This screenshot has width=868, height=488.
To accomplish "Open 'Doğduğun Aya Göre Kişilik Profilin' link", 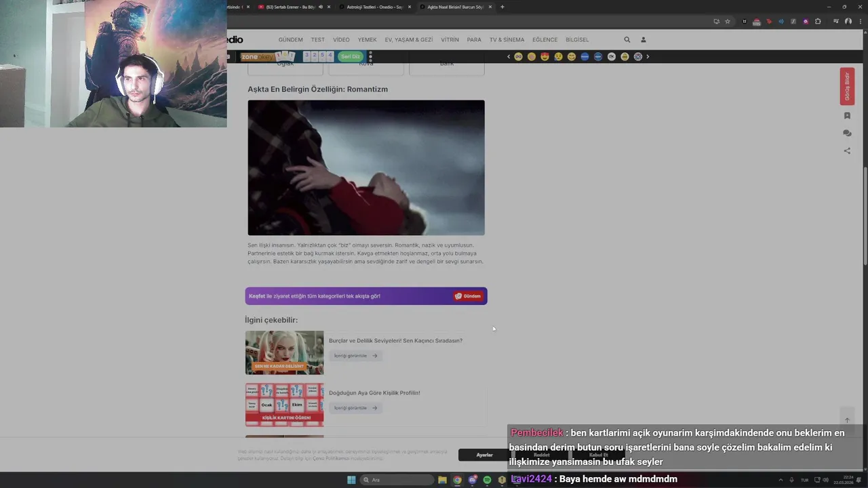I will [x=374, y=393].
